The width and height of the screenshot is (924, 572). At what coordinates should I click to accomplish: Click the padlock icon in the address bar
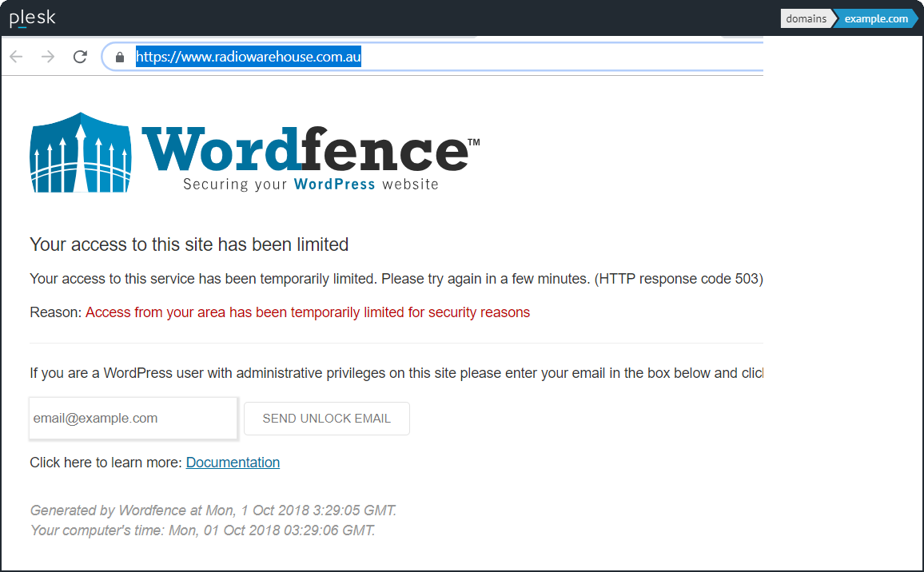(121, 57)
